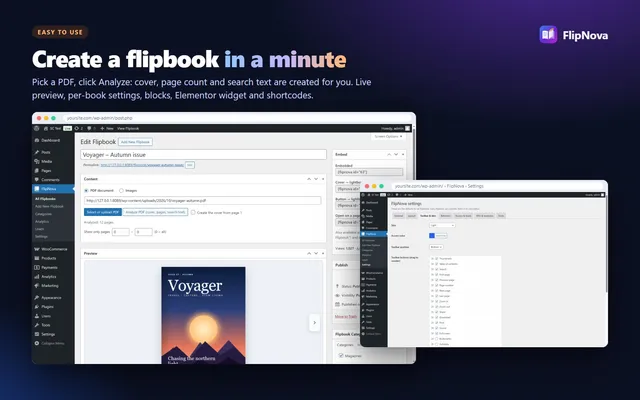The height and width of the screenshot is (400, 640).
Task: Toggle the Magazines category checkbox
Action: click(x=341, y=356)
